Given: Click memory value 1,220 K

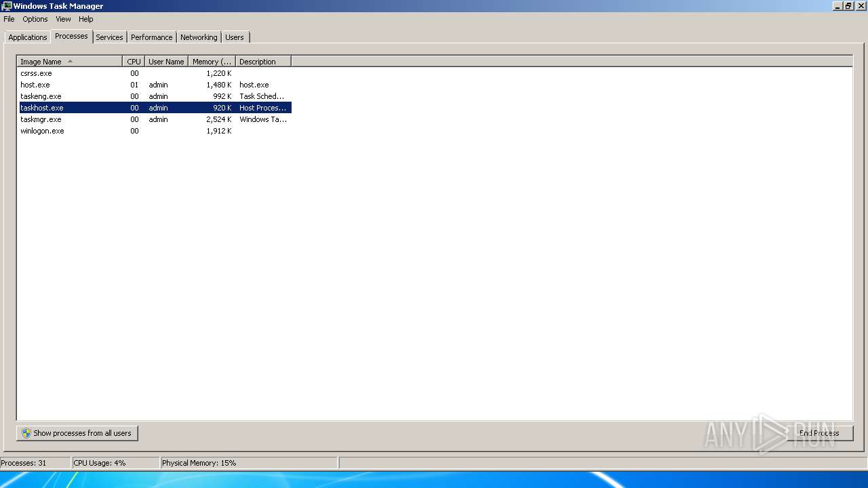Looking at the screenshot, I should coord(219,73).
